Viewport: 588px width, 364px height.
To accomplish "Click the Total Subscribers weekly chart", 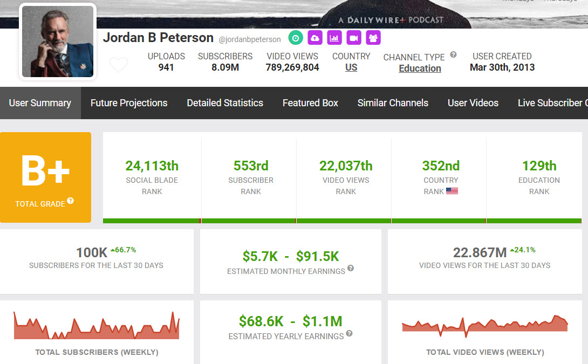I will pyautogui.click(x=97, y=326).
